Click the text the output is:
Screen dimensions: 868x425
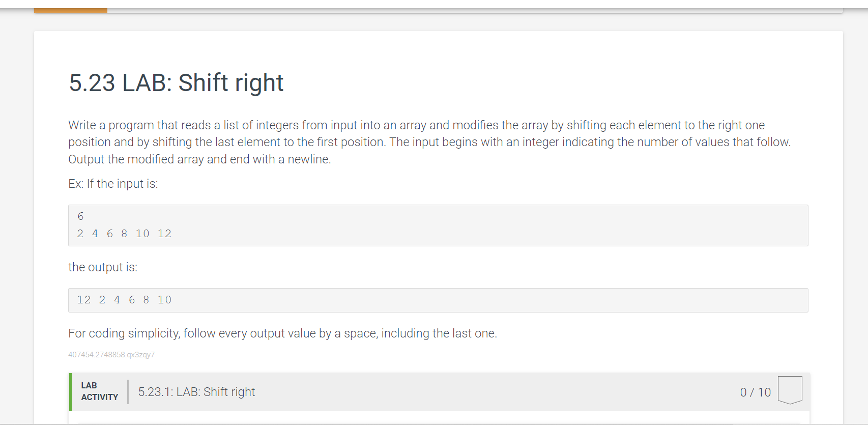103,267
